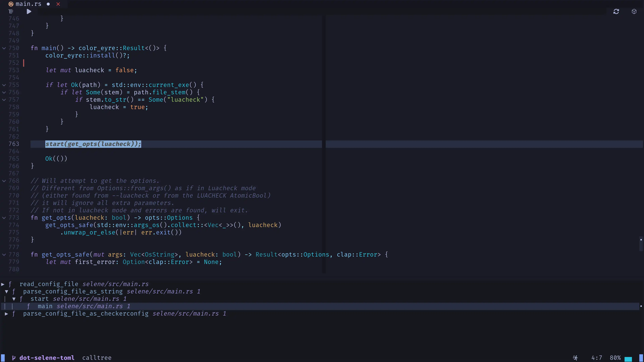Click on .unwrap_or_else(|err| err.exit()) line
Viewport: 644px width, 362px height.
tap(121, 232)
